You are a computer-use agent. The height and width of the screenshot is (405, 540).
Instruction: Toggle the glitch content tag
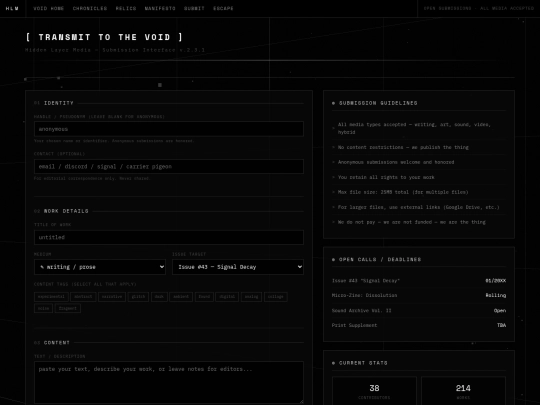pyautogui.click(x=138, y=297)
